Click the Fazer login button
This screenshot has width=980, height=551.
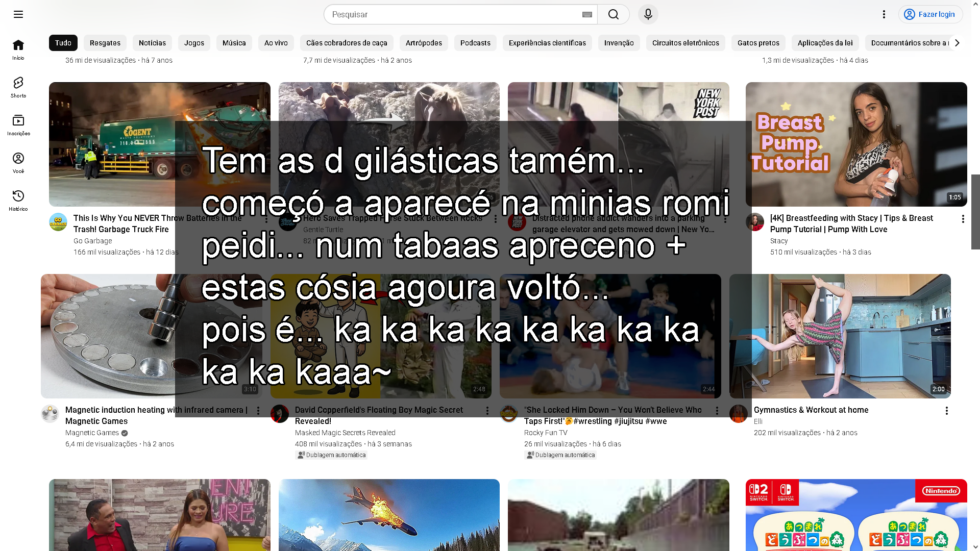(930, 14)
